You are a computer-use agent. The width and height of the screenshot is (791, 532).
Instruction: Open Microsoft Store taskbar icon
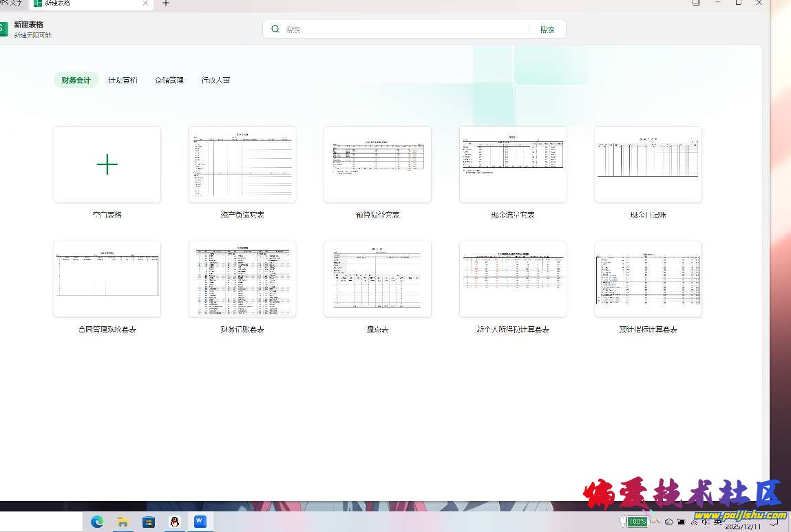pyautogui.click(x=149, y=522)
